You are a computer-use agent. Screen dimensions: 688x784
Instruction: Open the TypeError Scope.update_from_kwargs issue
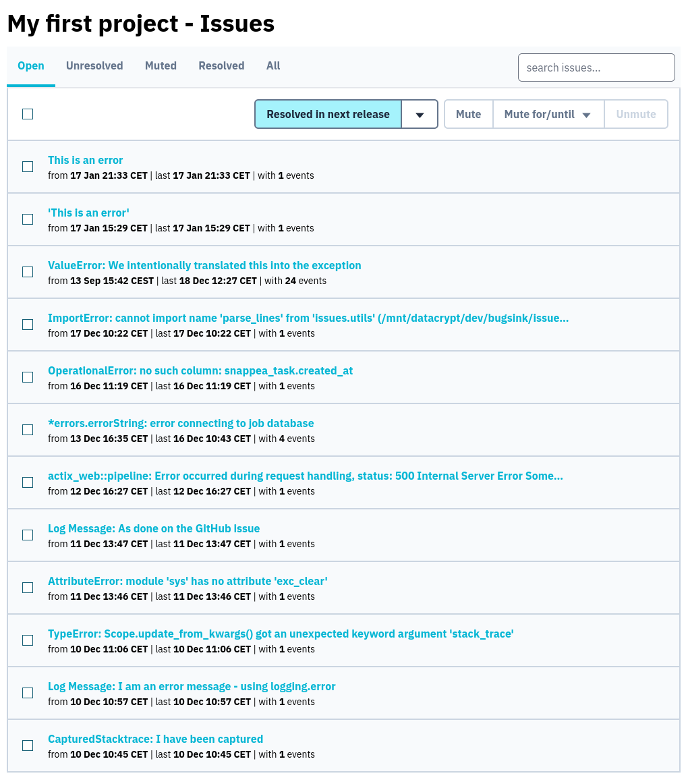(281, 634)
